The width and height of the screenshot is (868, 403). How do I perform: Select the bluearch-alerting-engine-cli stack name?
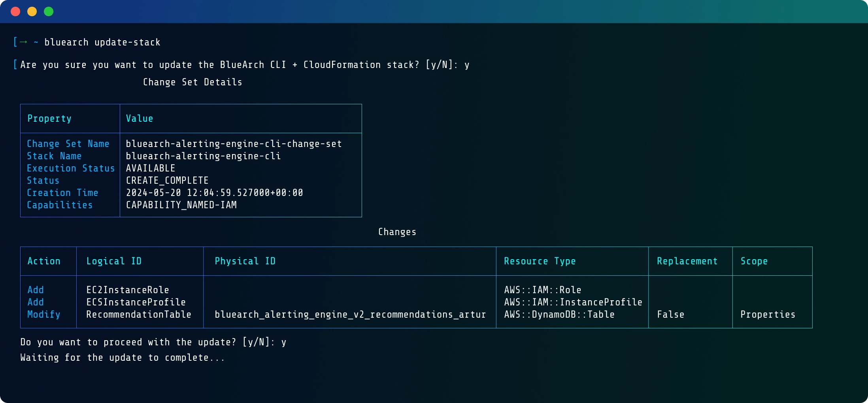tap(204, 156)
